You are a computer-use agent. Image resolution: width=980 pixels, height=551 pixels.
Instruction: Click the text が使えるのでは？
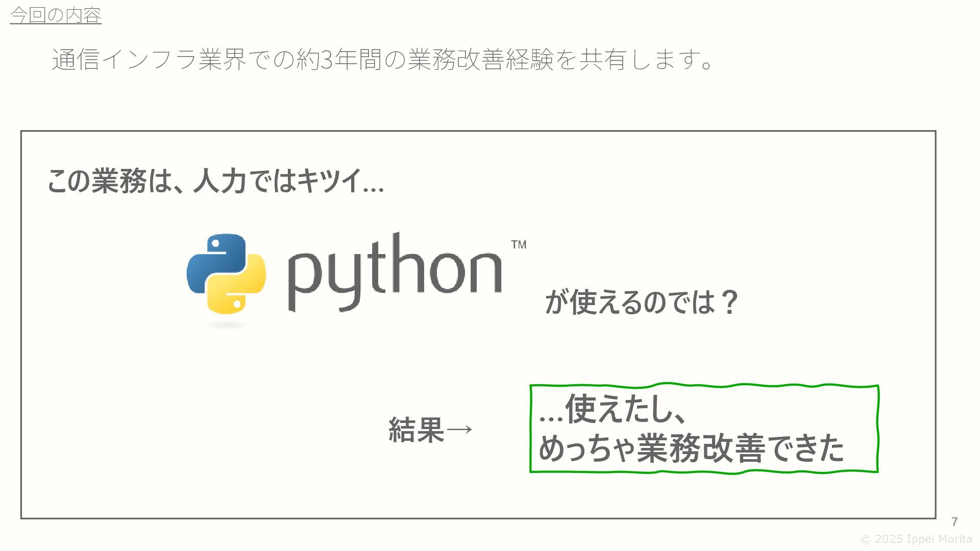(x=641, y=302)
